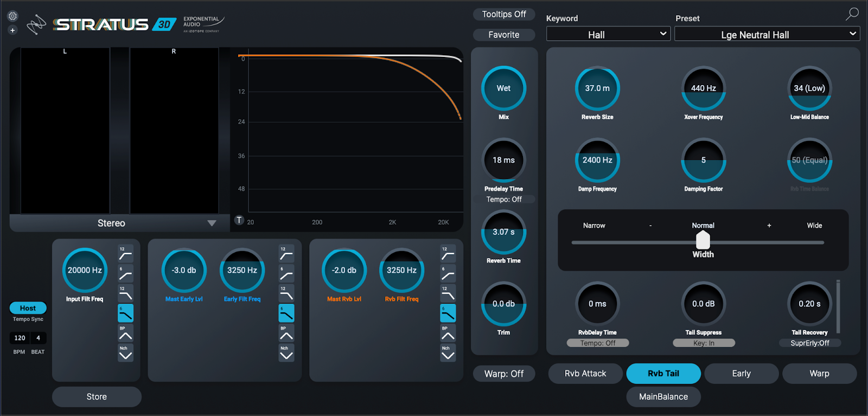
Task: Expand the Preset dropdown Lge Neutral Hall
Action: (767, 34)
